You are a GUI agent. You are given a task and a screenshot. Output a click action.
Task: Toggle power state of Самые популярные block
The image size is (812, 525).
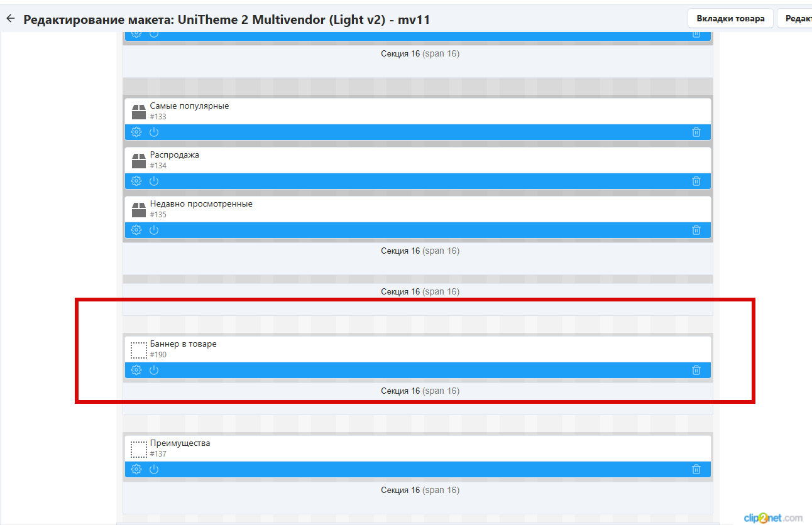(154, 132)
